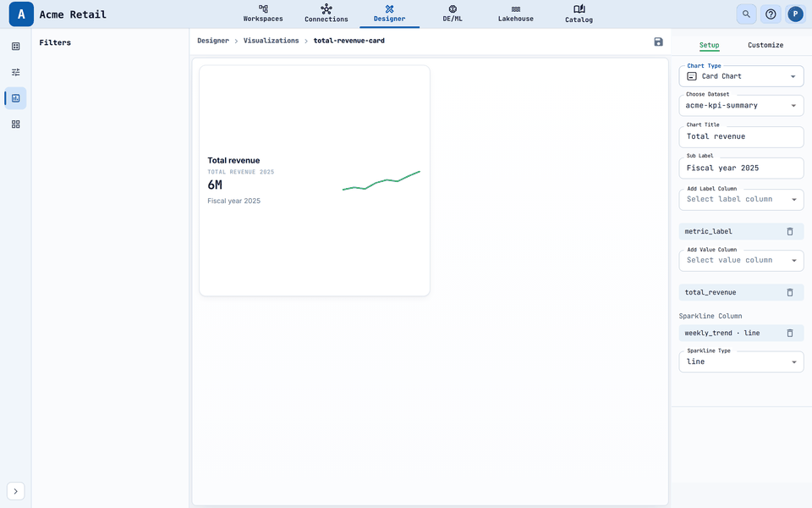Click the dashboards grid icon in sidebar
Viewport: 812px width, 508px height.
(x=15, y=124)
